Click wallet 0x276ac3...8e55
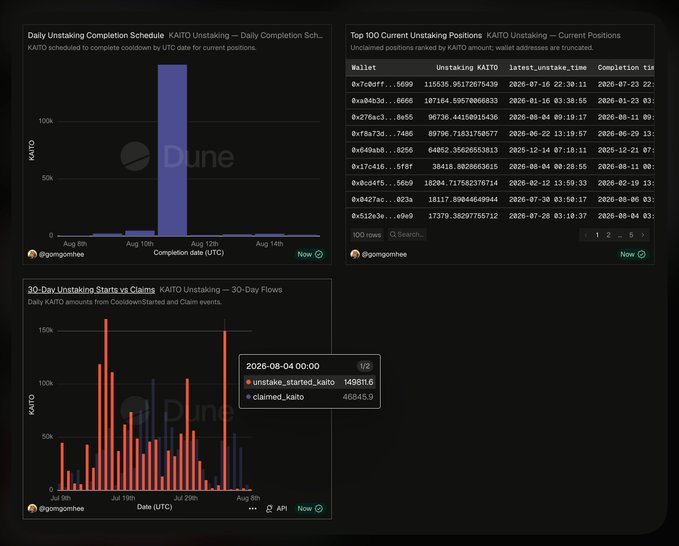 [382, 117]
